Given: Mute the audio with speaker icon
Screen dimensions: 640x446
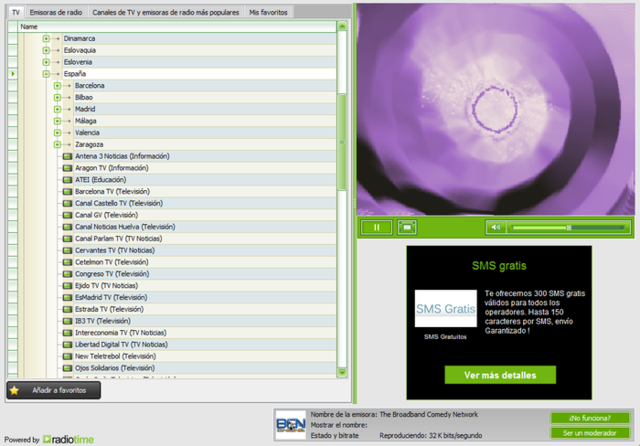Looking at the screenshot, I should [x=496, y=227].
